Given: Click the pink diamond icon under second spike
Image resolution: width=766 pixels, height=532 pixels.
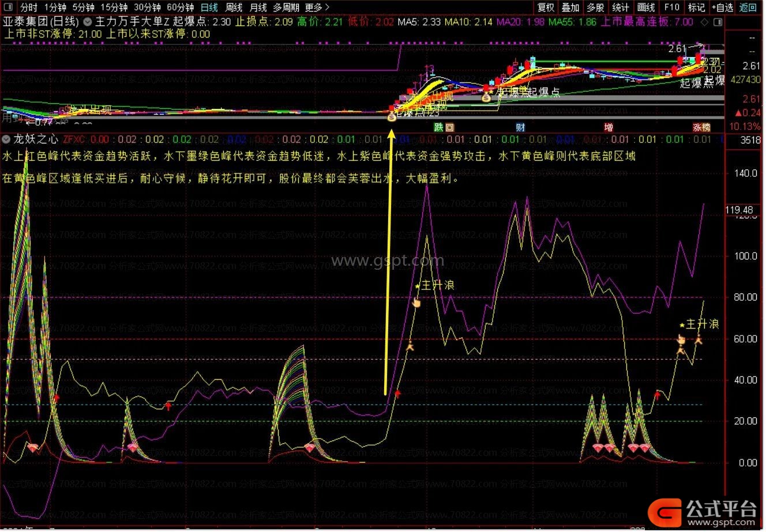Looking at the screenshot, I should (133, 447).
